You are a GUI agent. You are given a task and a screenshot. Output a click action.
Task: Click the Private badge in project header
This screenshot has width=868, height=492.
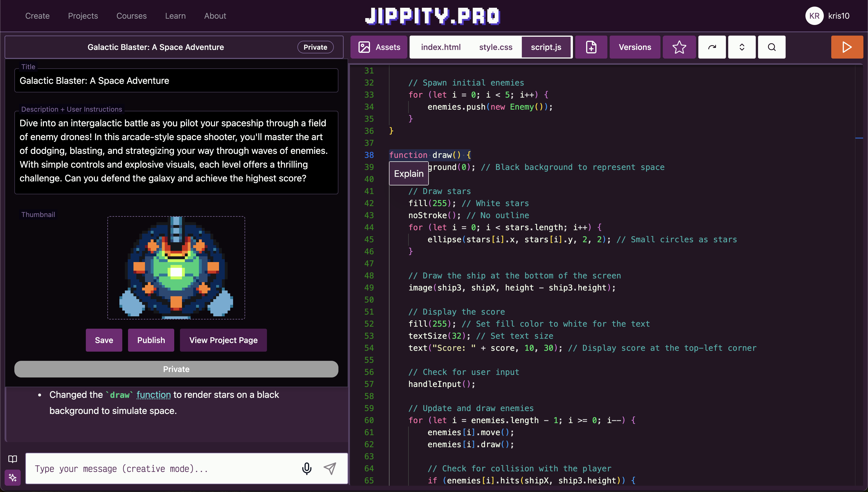[x=315, y=47]
